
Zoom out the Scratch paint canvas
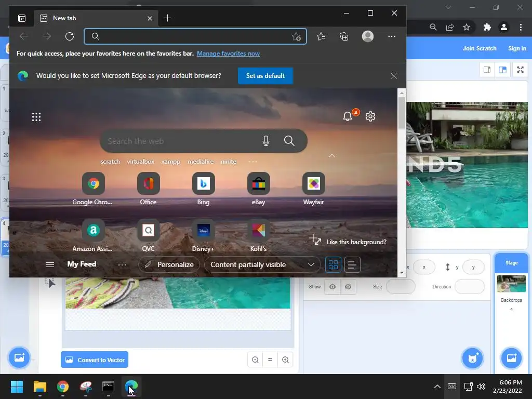(x=255, y=360)
